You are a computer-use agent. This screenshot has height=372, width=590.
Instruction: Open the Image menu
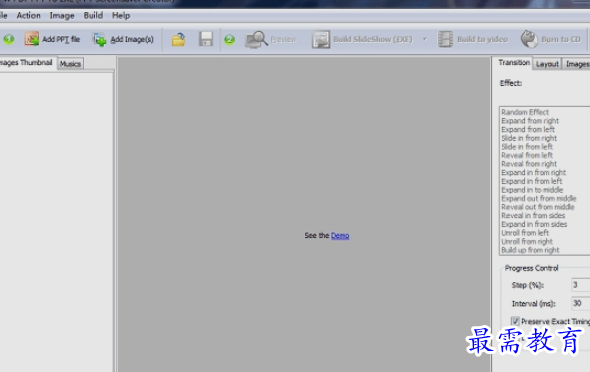[x=62, y=15]
